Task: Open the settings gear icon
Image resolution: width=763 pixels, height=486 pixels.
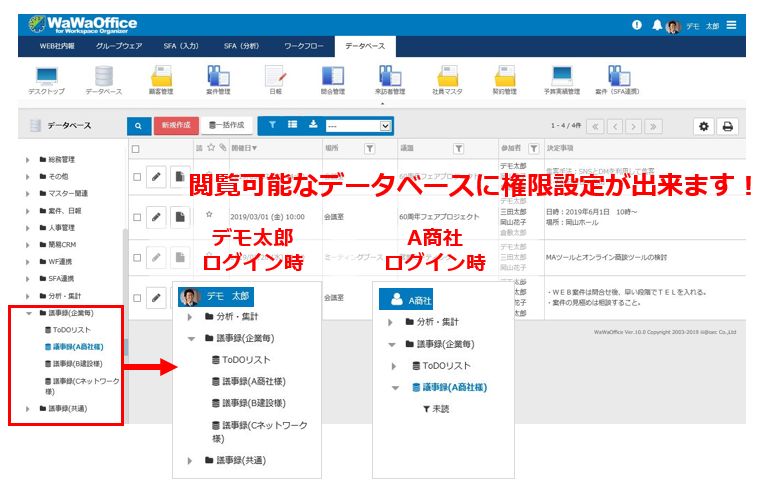Action: point(704,126)
